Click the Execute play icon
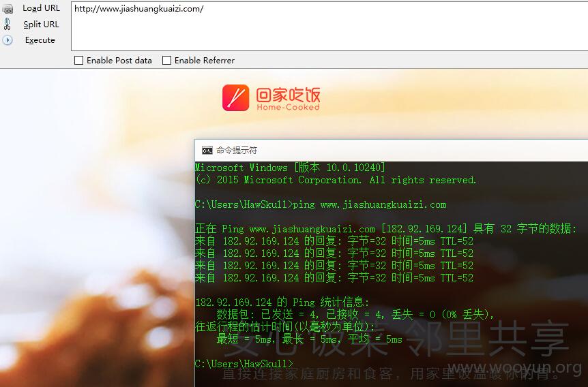 pyautogui.click(x=8, y=40)
